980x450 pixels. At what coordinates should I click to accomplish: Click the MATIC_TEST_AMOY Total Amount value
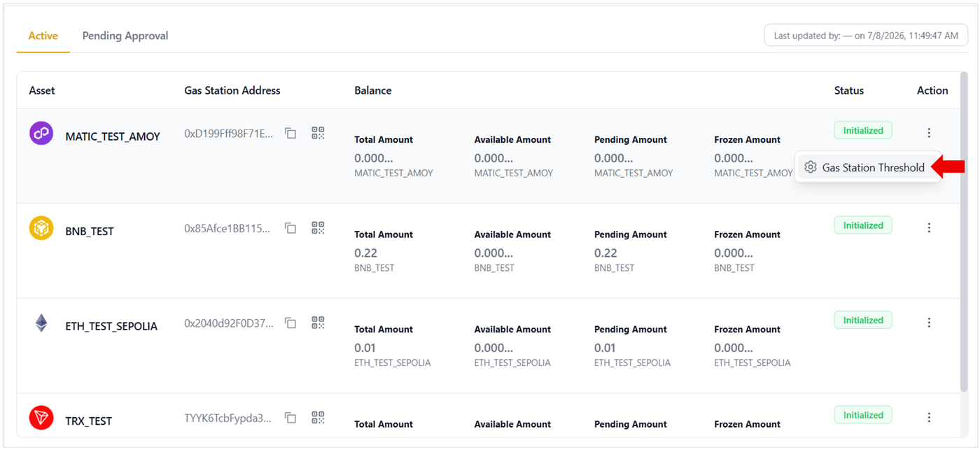point(374,158)
